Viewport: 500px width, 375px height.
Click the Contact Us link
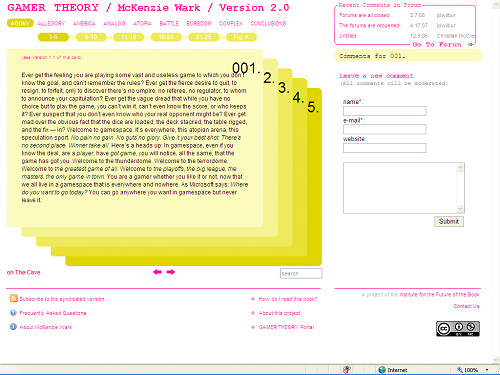[x=466, y=306]
